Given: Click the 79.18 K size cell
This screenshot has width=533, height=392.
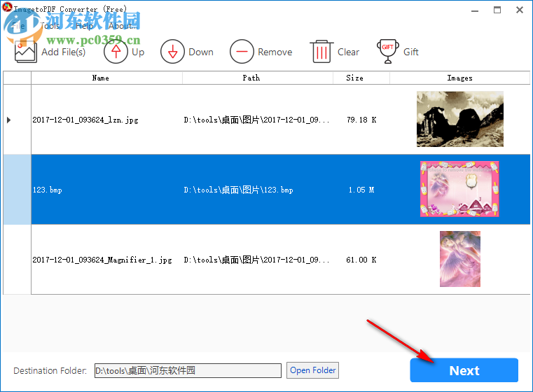Looking at the screenshot, I should point(361,120).
